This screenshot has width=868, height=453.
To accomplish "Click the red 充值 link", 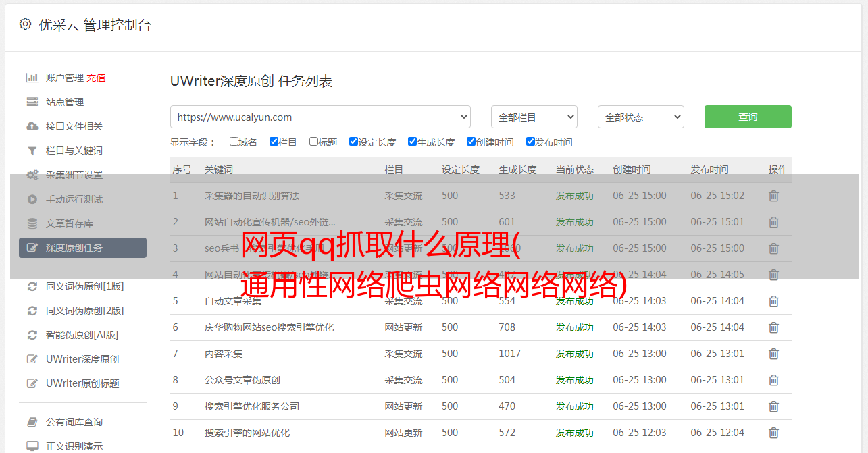I will 96,78.
